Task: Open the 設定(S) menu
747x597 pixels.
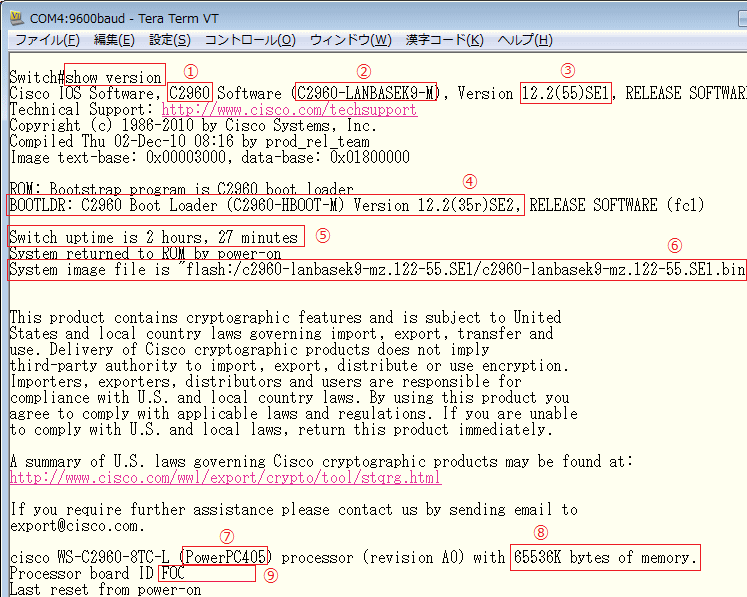Action: click(170, 40)
